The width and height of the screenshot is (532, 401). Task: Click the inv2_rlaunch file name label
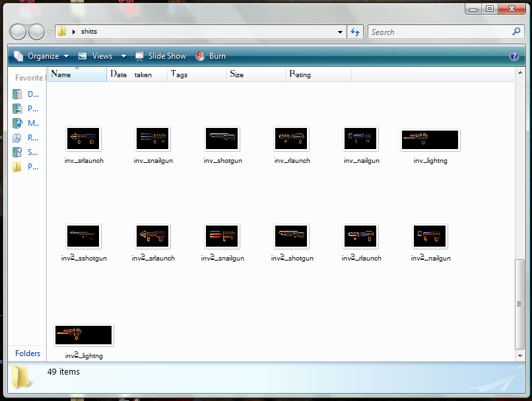(x=361, y=259)
